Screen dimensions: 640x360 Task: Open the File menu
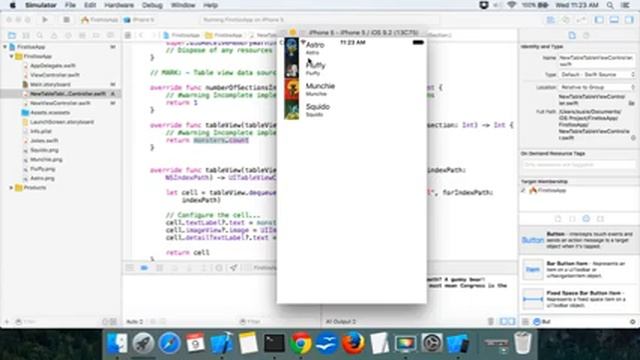pos(70,5)
